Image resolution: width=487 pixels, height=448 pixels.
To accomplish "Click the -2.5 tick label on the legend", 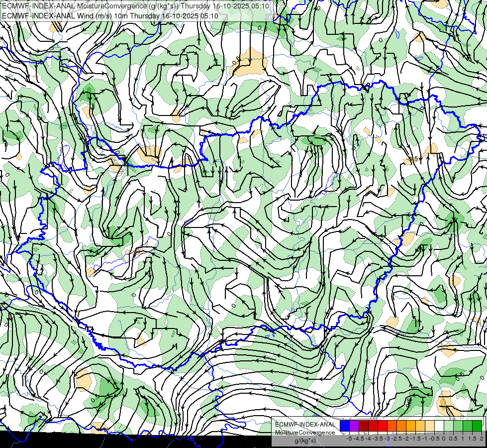I will (x=396, y=439).
